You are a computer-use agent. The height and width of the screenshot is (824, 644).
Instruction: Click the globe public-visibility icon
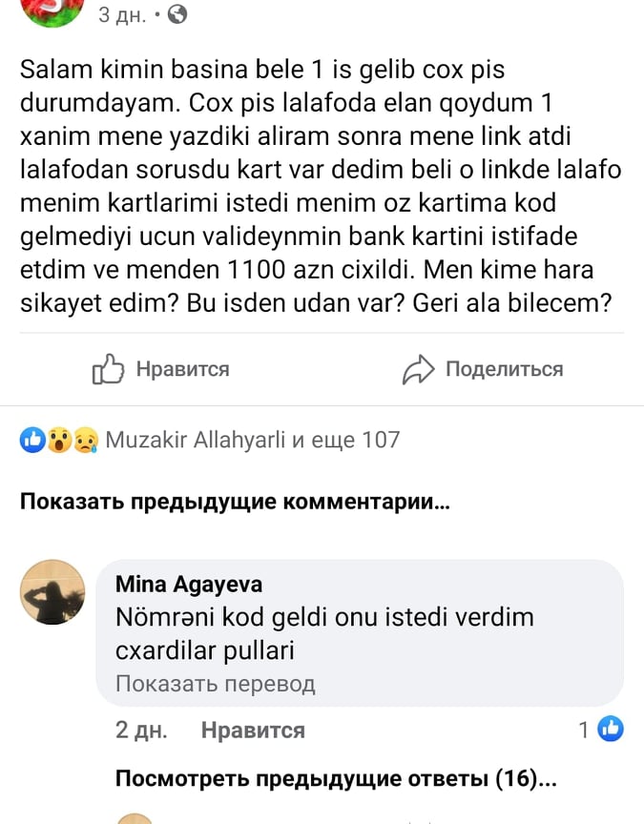(177, 14)
